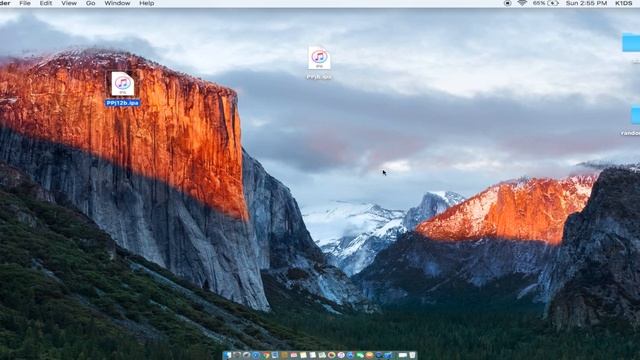Click the screen recording stop icon in menu bar
640x360 pixels.
pos(507,3)
